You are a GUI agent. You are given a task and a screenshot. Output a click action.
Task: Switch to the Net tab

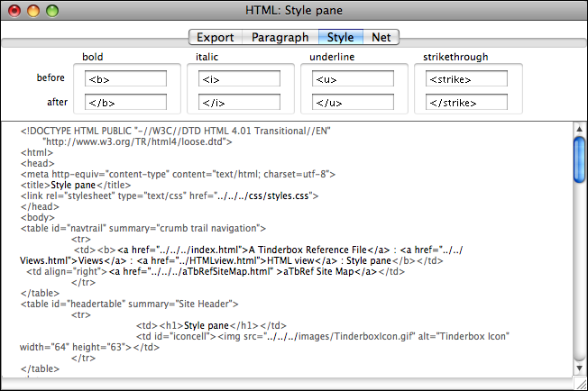point(381,37)
